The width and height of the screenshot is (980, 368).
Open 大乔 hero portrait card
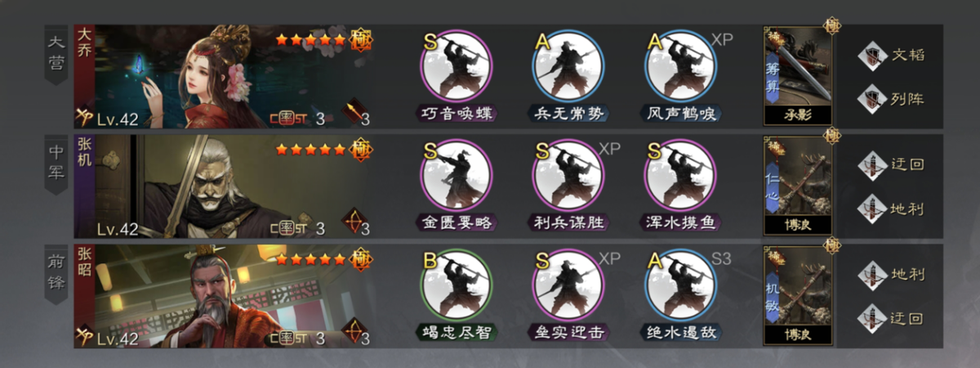click(x=225, y=76)
